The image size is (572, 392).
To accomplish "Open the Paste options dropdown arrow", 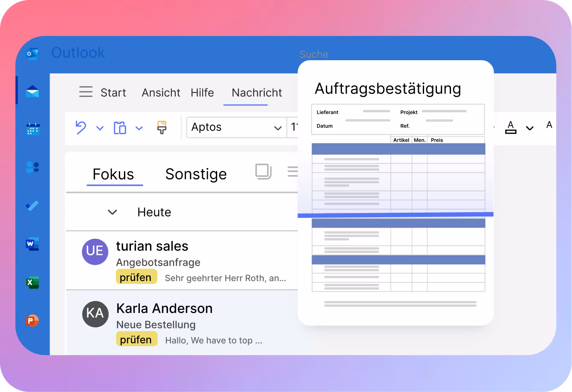I will [x=139, y=128].
